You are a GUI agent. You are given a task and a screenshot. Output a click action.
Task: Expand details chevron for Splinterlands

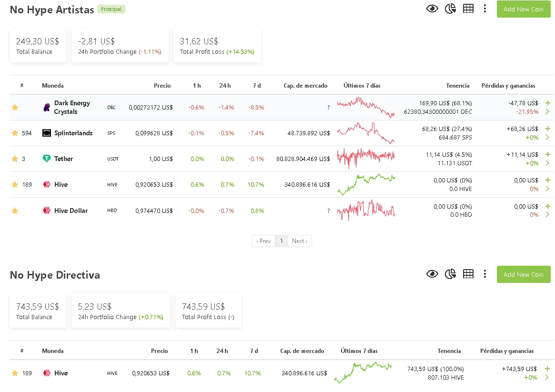[547, 137]
